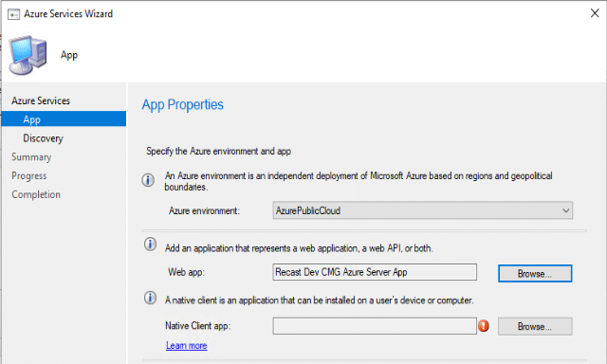Click the info icon beside web application description

click(150, 244)
